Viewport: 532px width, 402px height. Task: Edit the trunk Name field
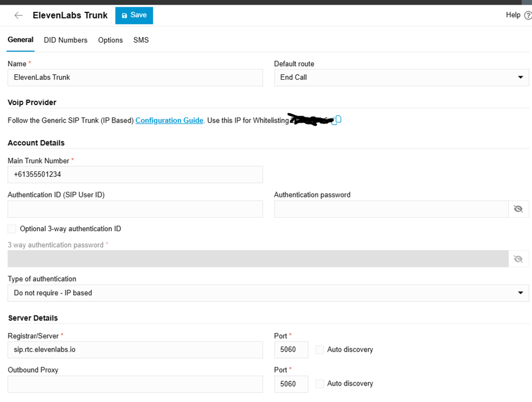(x=135, y=77)
